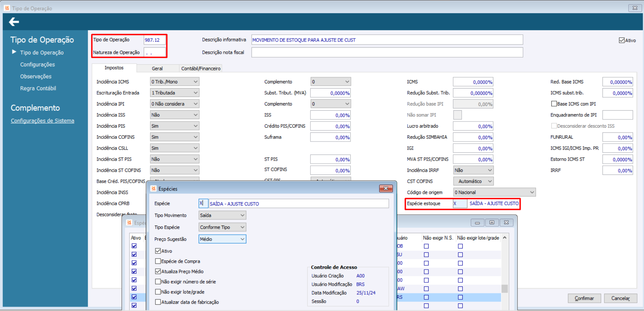Close the background Espécies list window
The image size is (644, 311).
tap(506, 223)
